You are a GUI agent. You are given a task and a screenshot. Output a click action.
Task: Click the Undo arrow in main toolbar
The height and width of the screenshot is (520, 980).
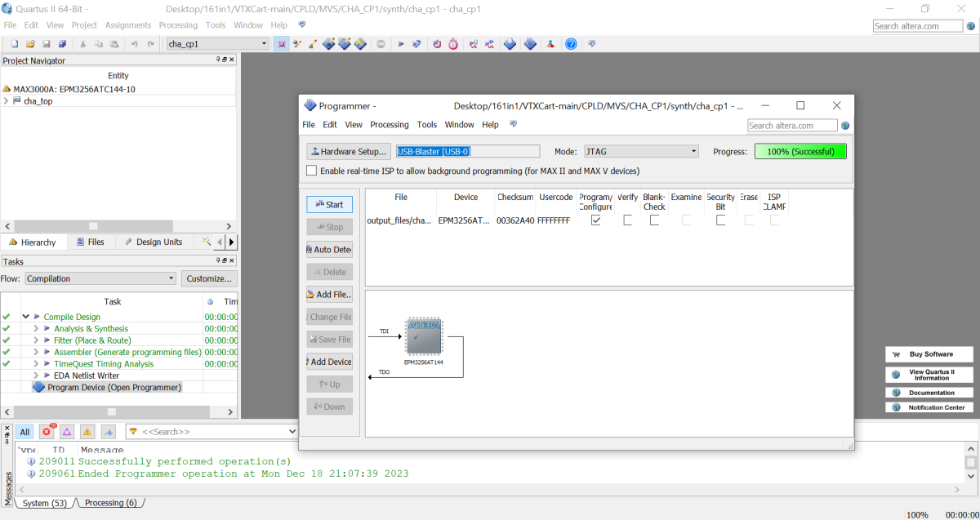(134, 44)
